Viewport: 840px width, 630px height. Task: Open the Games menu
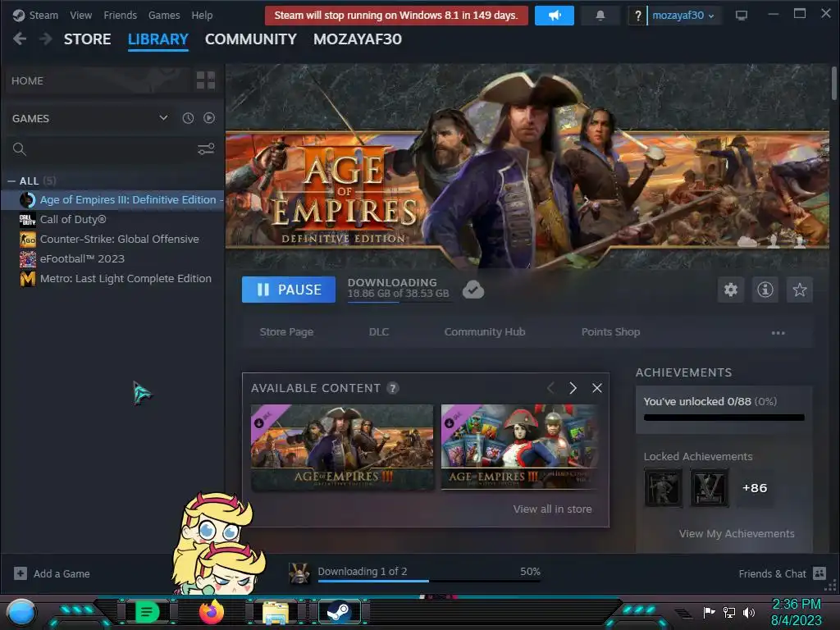164,15
